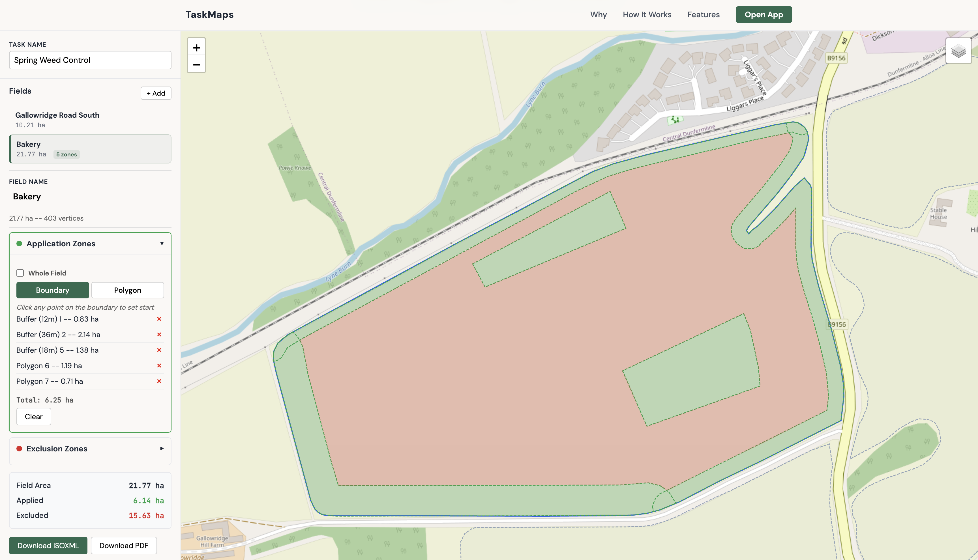Edit the Spring Weed Control task name
Viewport: 978px width, 560px height.
pyautogui.click(x=90, y=60)
